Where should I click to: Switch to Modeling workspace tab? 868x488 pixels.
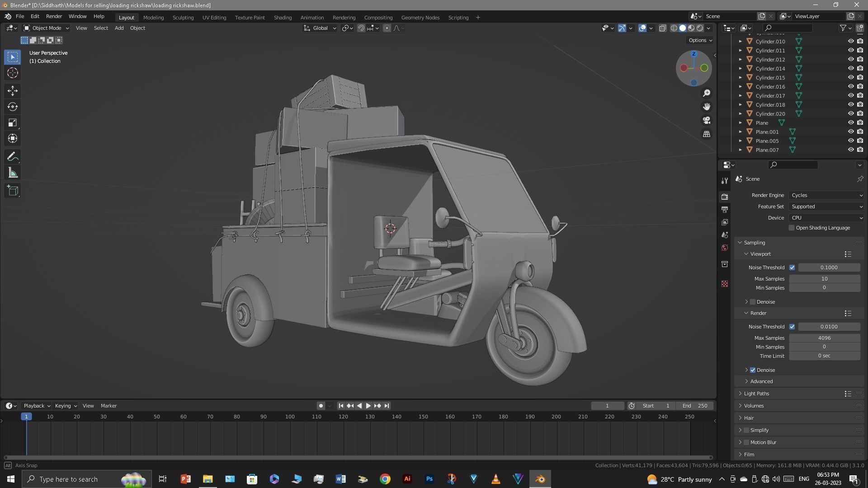153,18
